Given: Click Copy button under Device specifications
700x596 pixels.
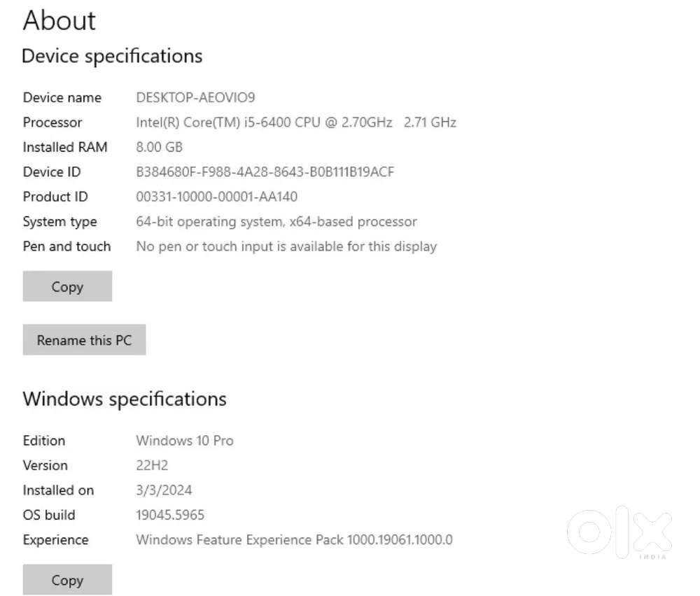Looking at the screenshot, I should click(67, 286).
